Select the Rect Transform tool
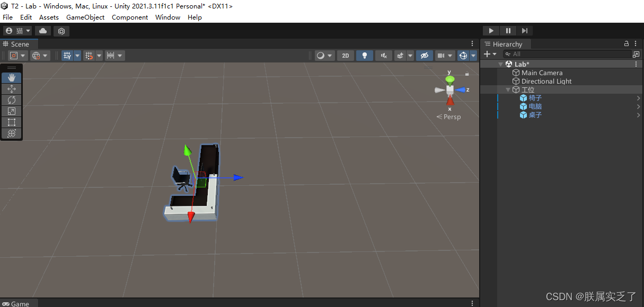Screen dimensions: 644x307 pos(12,122)
